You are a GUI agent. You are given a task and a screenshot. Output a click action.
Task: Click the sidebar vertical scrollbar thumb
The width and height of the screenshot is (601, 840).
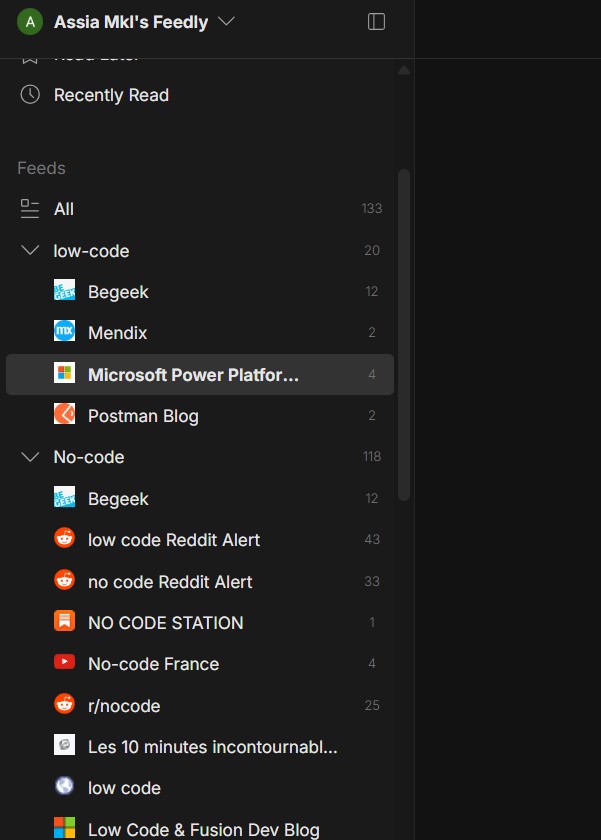(x=404, y=335)
